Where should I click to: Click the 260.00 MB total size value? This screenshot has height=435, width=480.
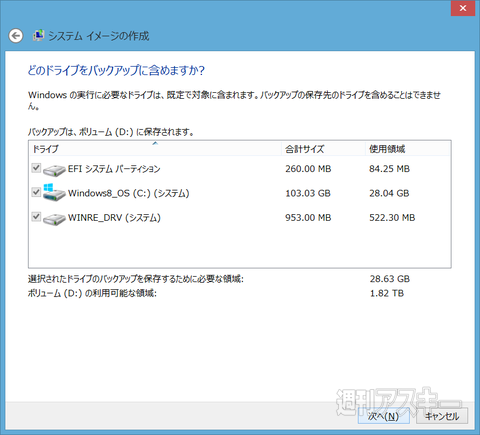click(308, 169)
